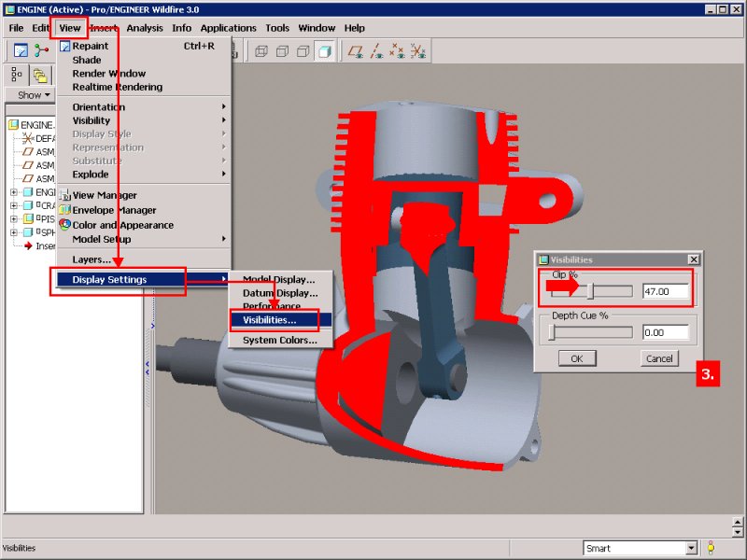Screen dimensions: 747x560
Task: Expand the SPH tree node
Action: tap(14, 232)
